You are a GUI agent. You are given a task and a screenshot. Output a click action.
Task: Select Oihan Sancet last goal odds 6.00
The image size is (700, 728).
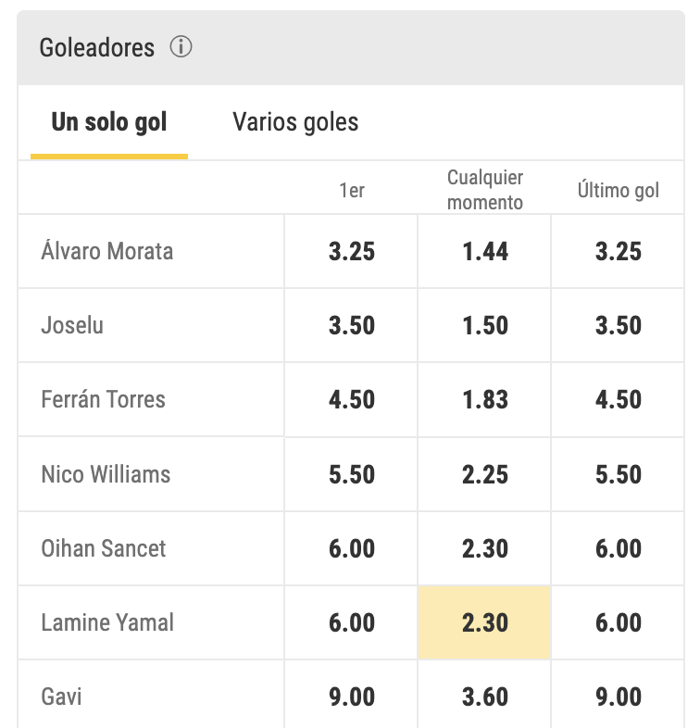[x=618, y=548]
